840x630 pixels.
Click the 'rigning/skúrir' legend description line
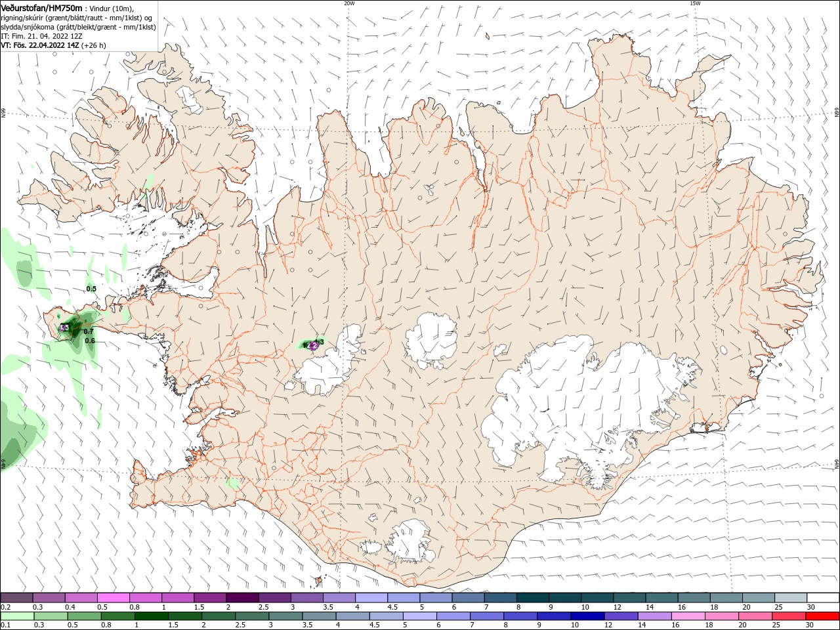[x=77, y=18]
